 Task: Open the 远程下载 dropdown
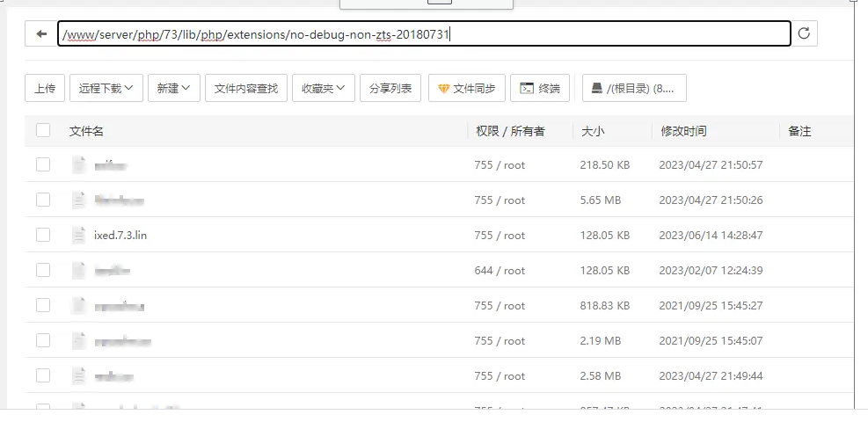106,88
